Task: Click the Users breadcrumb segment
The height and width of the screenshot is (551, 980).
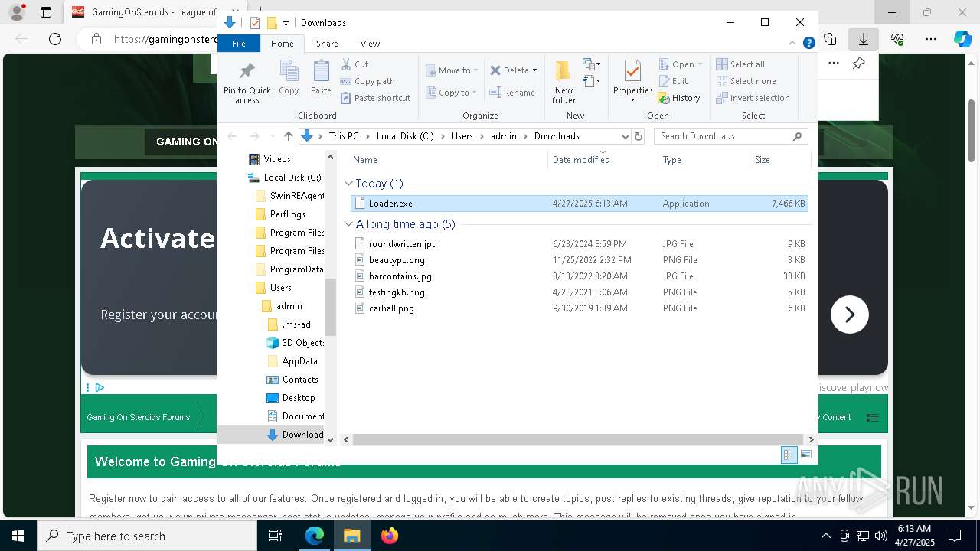Action: click(462, 136)
